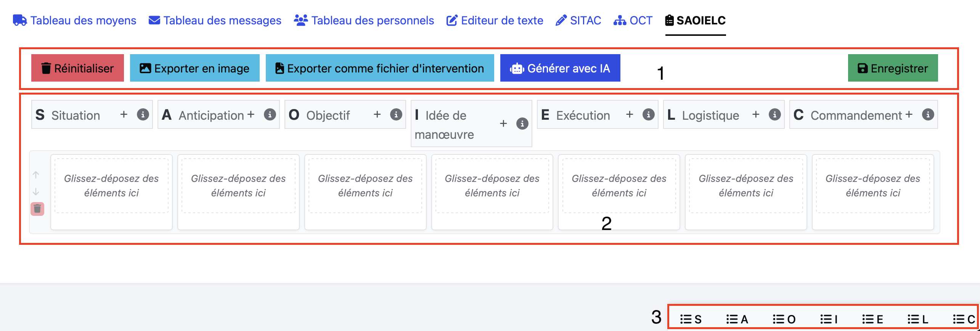This screenshot has width=980, height=331.
Task: Save with the Enregistrer button
Action: 893,68
